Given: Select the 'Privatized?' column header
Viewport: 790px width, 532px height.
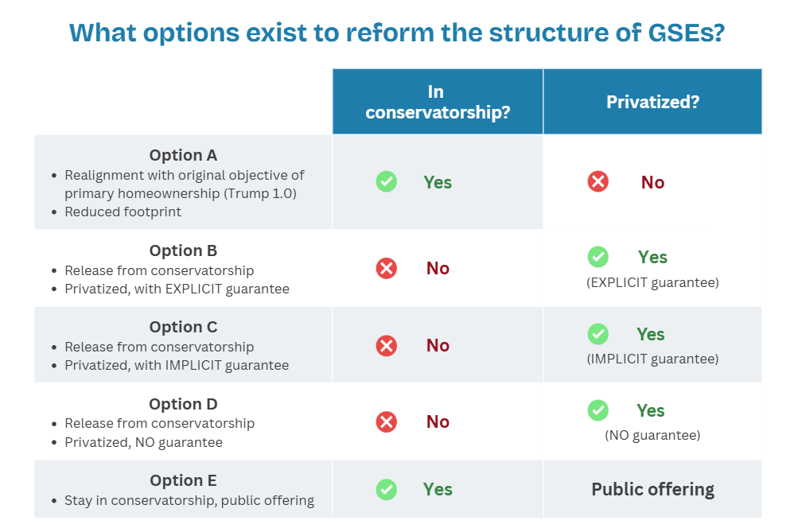Looking at the screenshot, I should pyautogui.click(x=652, y=102).
